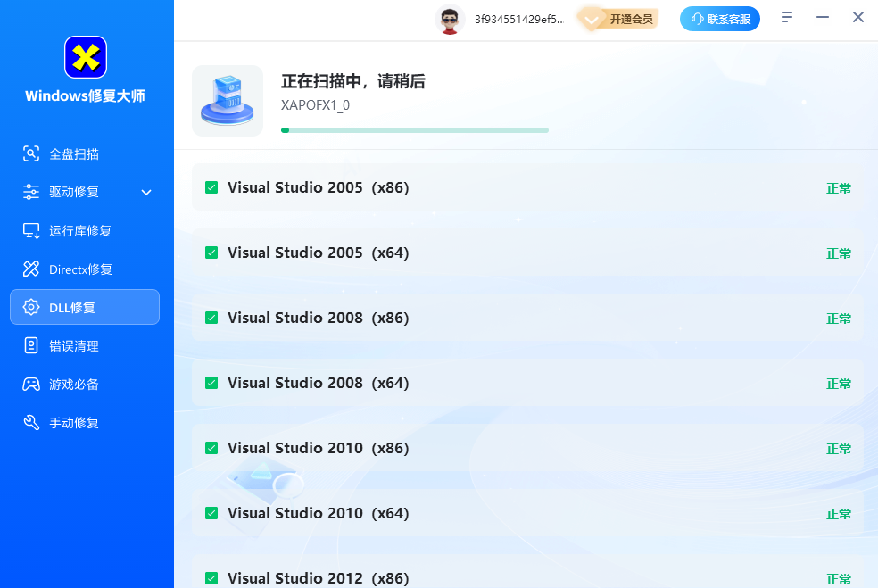The image size is (878, 588).
Task: Click the user avatar picture
Action: 450,19
